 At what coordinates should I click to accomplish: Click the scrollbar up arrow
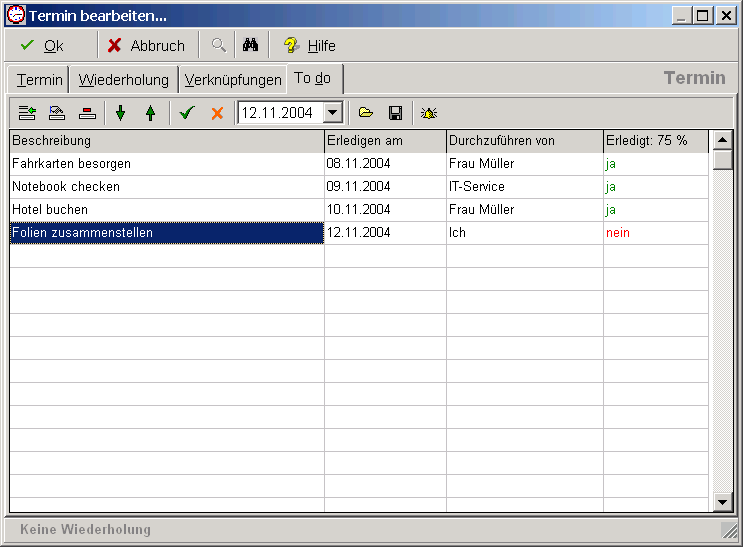coord(723,139)
